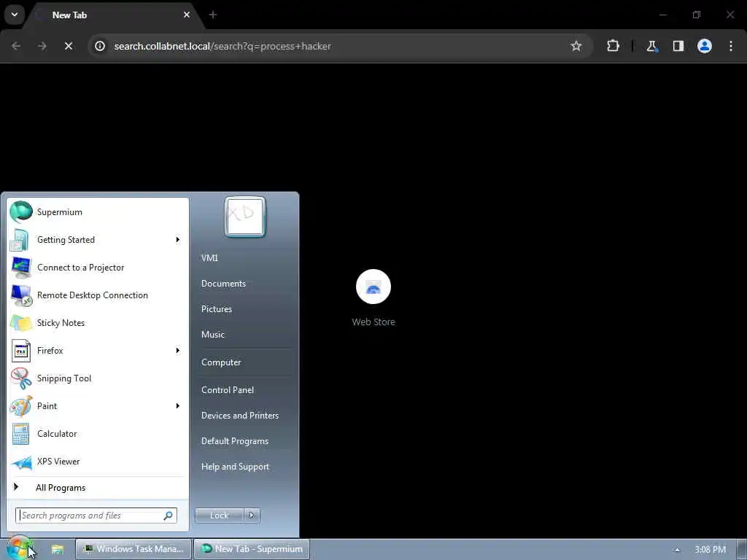The image size is (747, 560).
Task: Open the Web Store shortcut
Action: (373, 297)
